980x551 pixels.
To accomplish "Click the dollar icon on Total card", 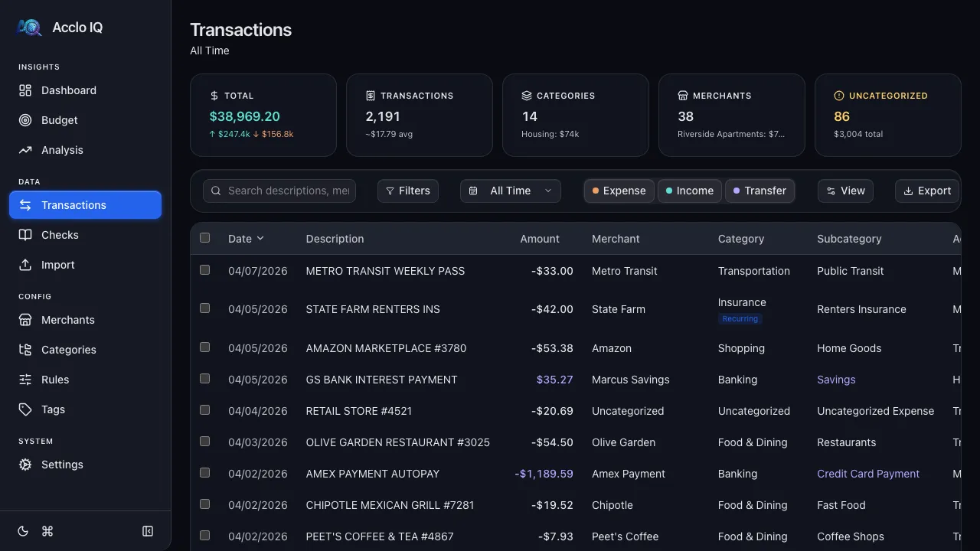I will (214, 96).
